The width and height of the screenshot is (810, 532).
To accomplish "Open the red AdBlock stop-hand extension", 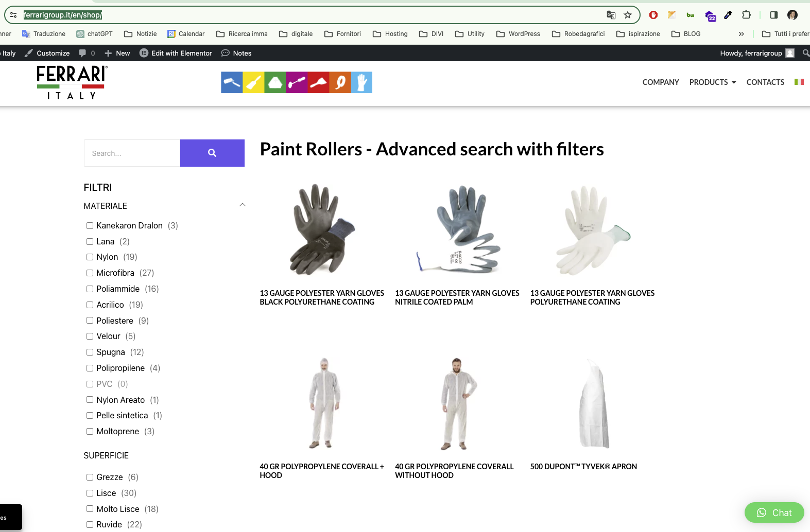I will [x=653, y=15].
